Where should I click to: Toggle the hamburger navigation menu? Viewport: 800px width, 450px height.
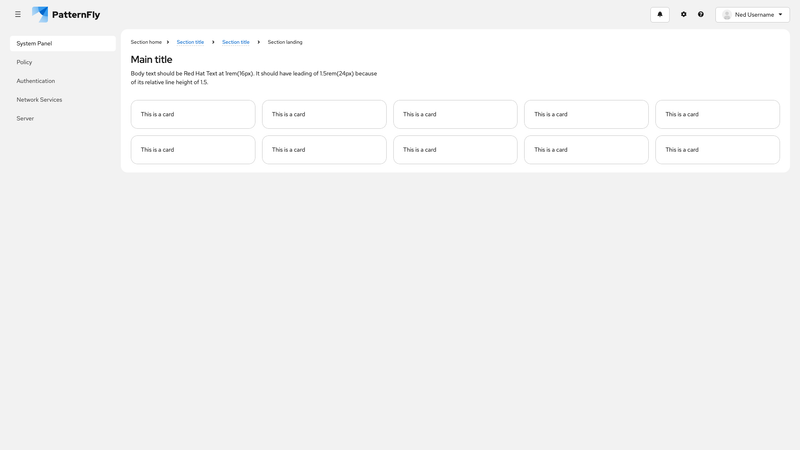[18, 14]
